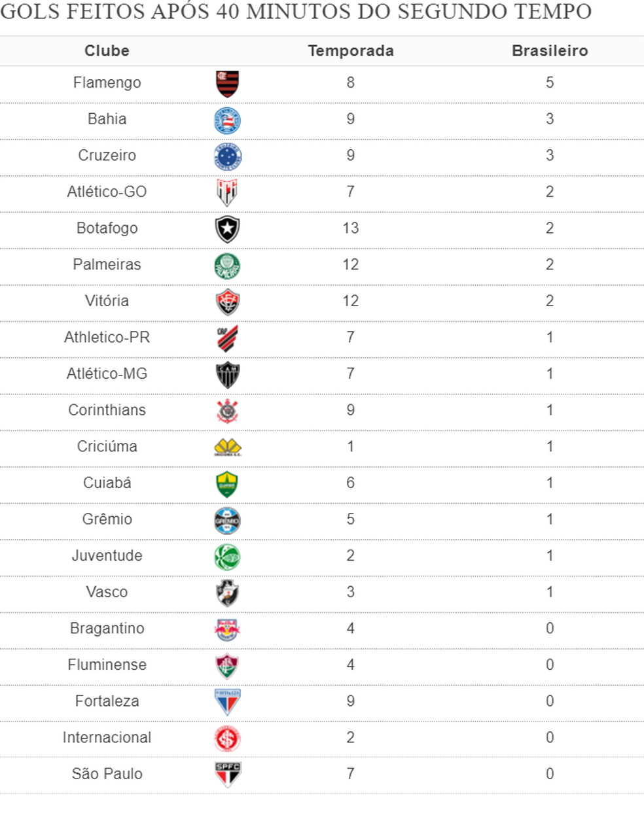Viewport: 644px width, 821px height.
Task: Click the Clube column header
Action: [107, 51]
